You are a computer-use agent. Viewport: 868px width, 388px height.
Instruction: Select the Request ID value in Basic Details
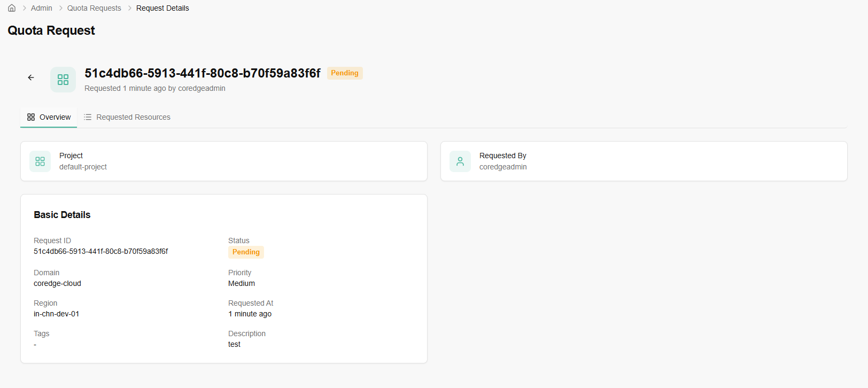click(x=100, y=251)
